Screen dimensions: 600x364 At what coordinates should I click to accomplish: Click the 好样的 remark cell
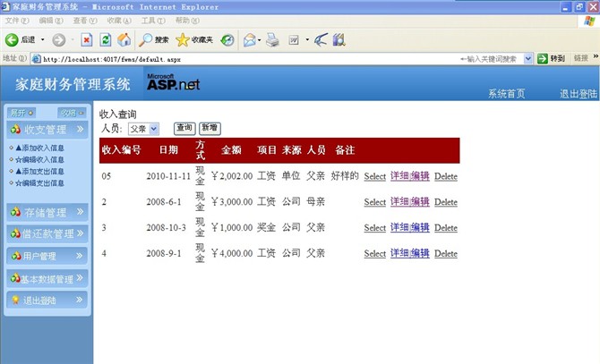[x=345, y=175]
